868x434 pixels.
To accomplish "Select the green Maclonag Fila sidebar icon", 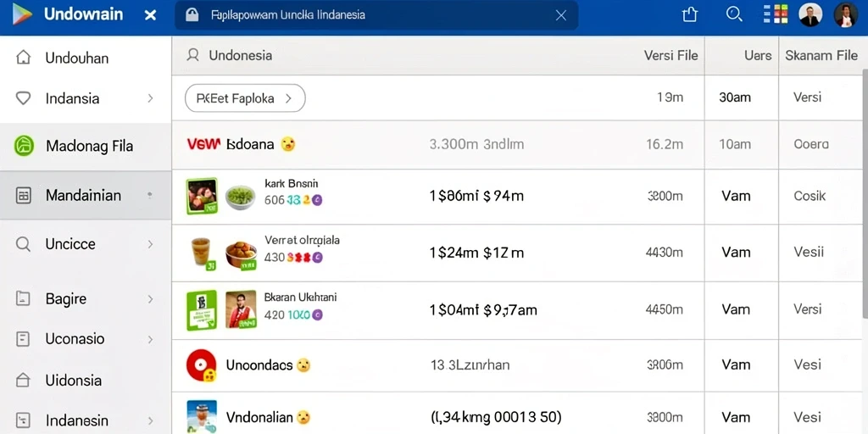I will click(x=24, y=146).
